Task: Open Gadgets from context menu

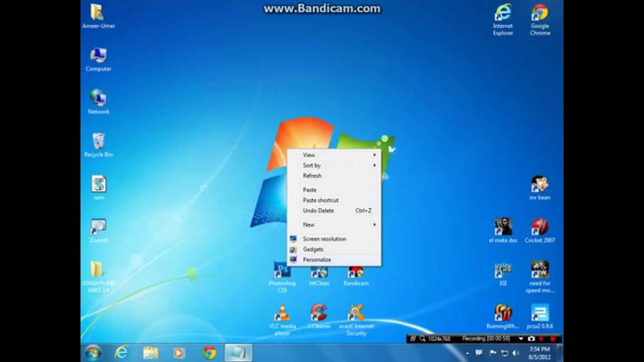Action: point(334,249)
